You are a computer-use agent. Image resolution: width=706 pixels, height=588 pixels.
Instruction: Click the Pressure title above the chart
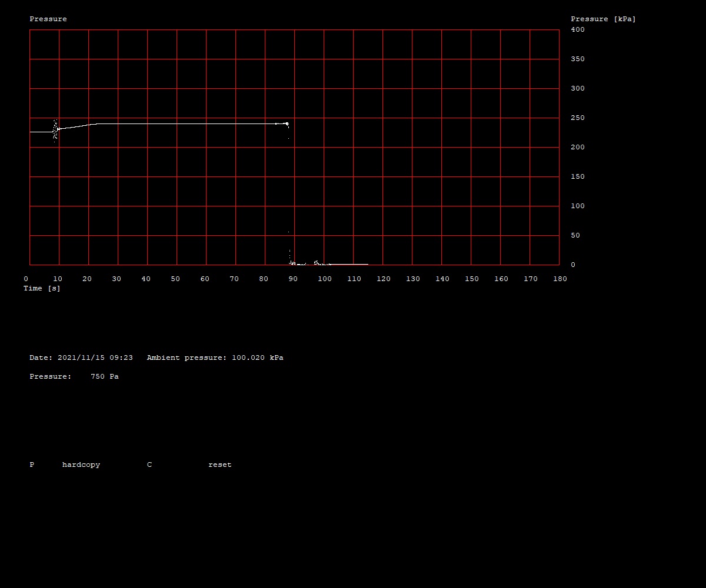coord(48,19)
